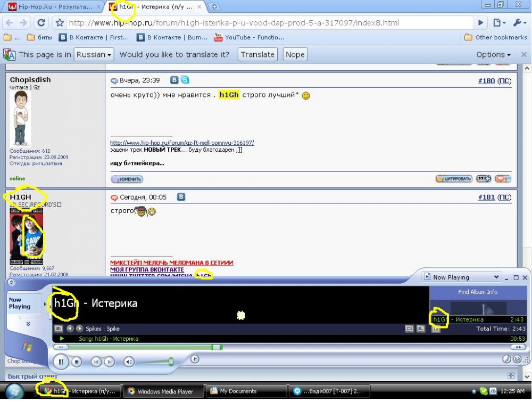Open the gz-ft-mell-pomnyu forum link

(x=182, y=143)
